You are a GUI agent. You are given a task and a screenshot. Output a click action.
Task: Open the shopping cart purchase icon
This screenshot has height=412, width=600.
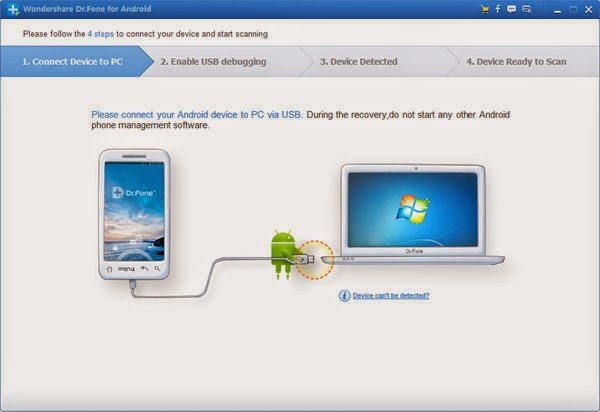coord(484,10)
